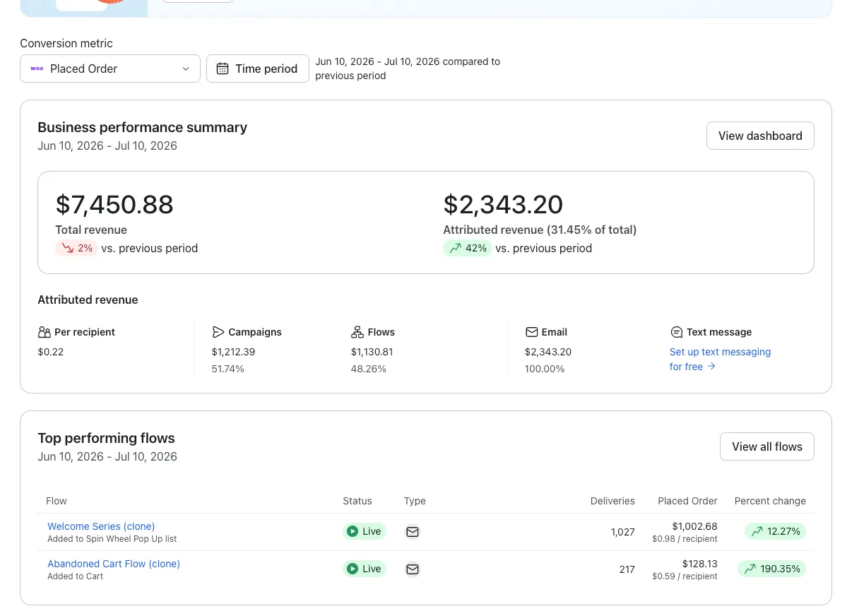Click the Status column header
The image size is (847, 616).
click(357, 501)
